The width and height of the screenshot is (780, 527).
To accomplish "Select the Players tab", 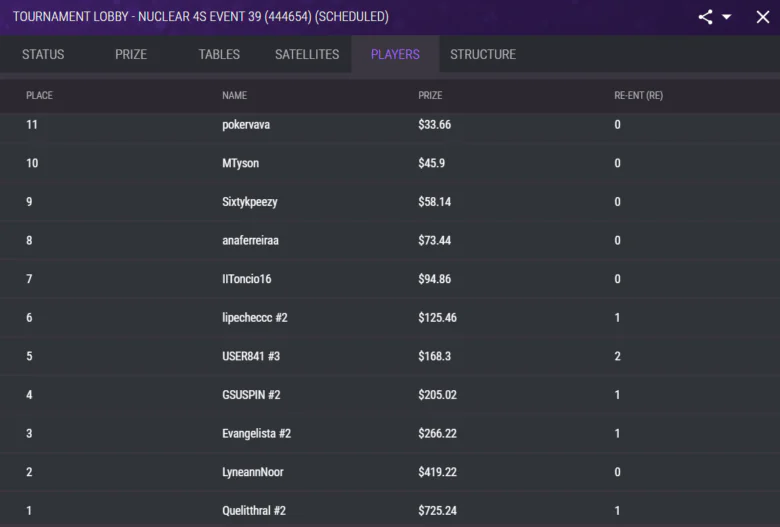I will click(395, 54).
